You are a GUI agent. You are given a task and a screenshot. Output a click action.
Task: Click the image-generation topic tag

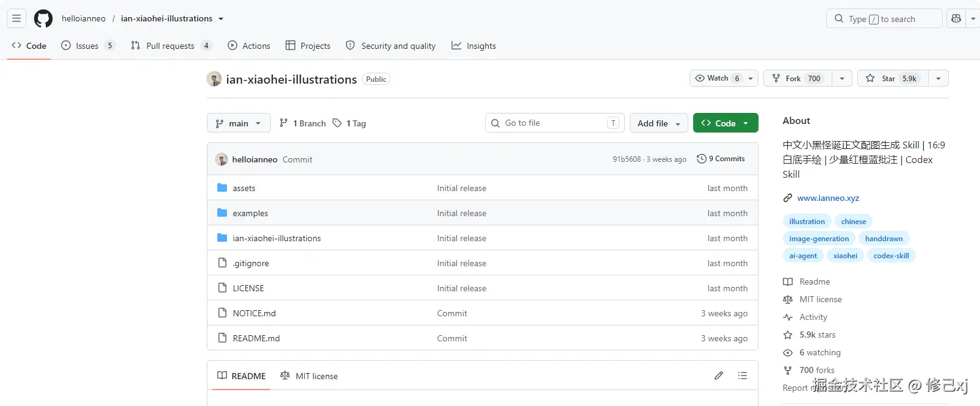tap(819, 239)
